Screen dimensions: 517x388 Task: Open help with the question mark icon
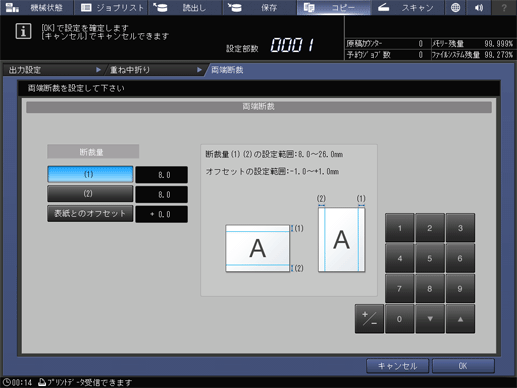[504, 8]
